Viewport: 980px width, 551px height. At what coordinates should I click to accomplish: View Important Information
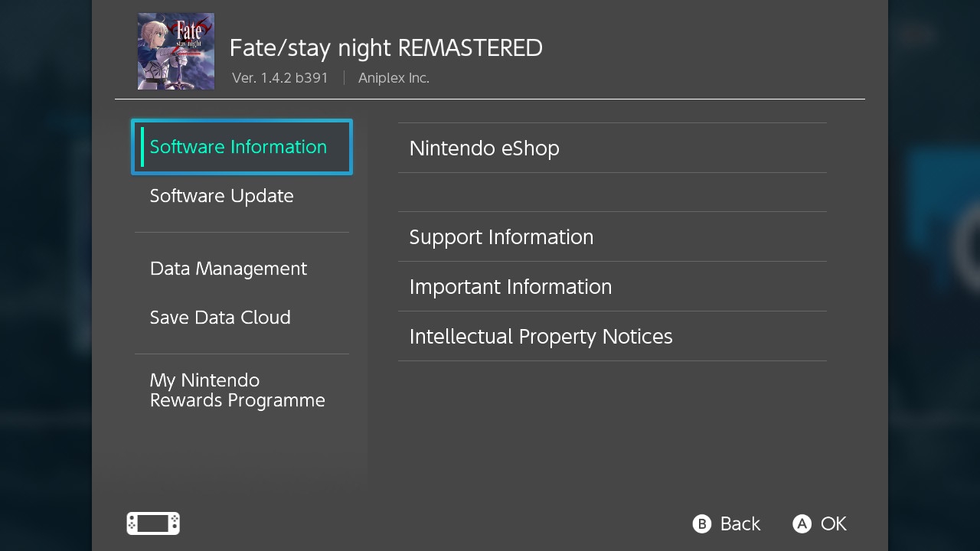tap(612, 286)
